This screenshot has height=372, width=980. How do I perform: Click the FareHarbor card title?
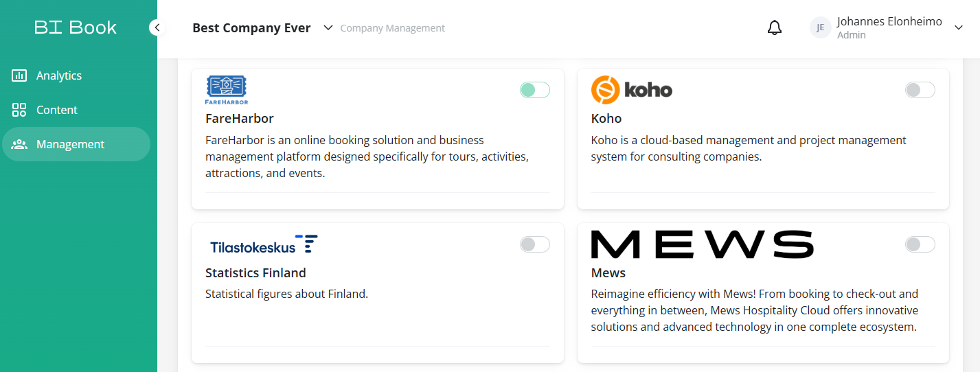(x=240, y=118)
